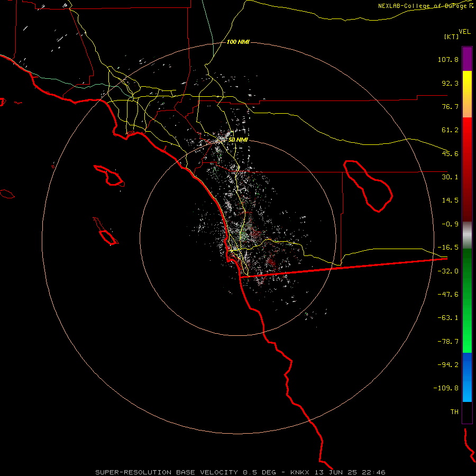
Task: Click the KNKX station identifier text
Action: pyautogui.click(x=300, y=472)
